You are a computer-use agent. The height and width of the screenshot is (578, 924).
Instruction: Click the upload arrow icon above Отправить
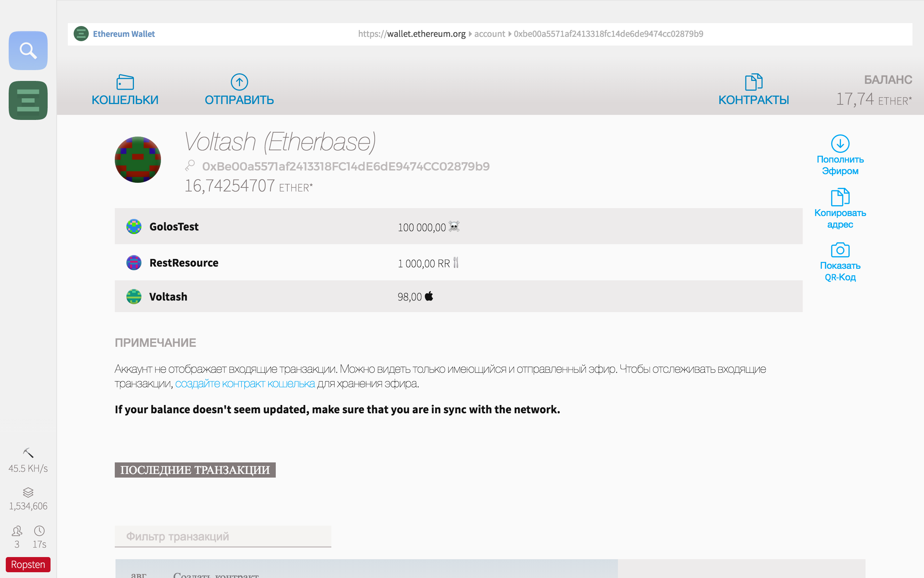coord(239,82)
